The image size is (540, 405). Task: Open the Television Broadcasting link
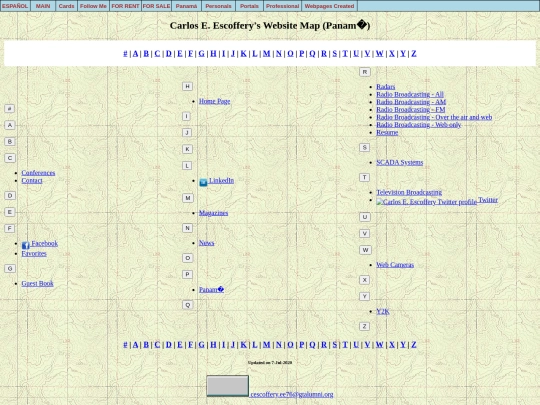[409, 192]
